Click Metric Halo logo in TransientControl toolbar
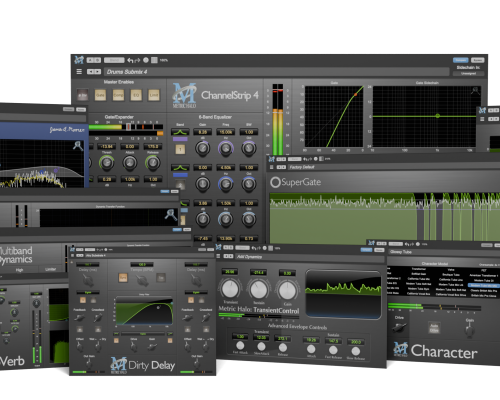The height and width of the screenshot is (400, 500). 219,247
